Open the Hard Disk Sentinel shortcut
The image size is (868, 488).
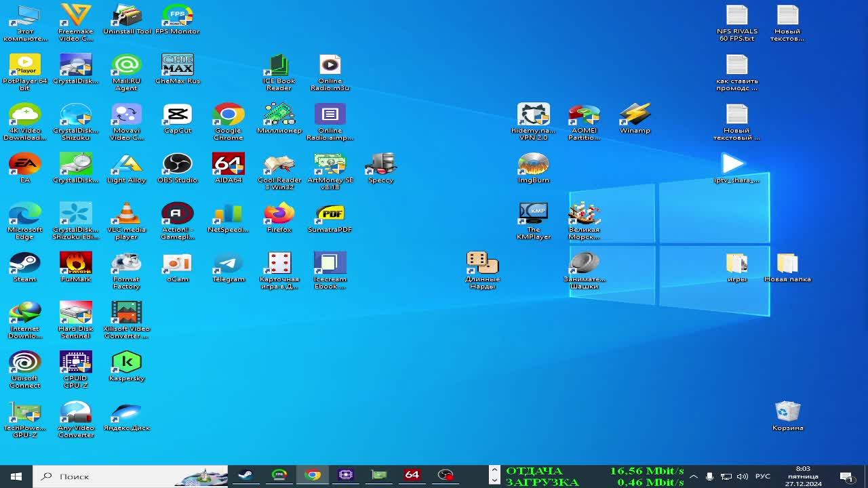click(x=76, y=320)
